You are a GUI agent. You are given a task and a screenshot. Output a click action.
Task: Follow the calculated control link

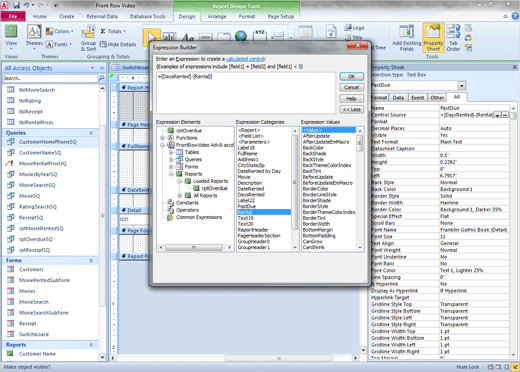[246, 59]
